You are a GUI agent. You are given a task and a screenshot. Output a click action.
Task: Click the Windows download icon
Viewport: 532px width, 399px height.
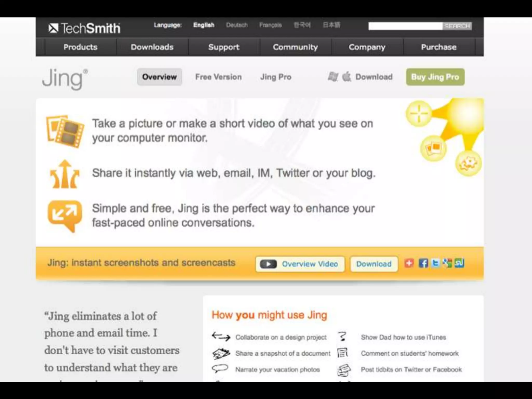333,77
